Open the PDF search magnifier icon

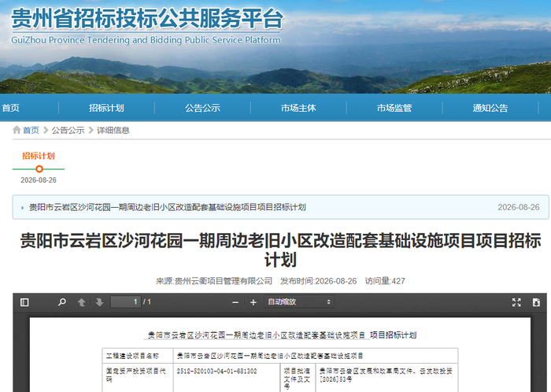click(x=62, y=302)
